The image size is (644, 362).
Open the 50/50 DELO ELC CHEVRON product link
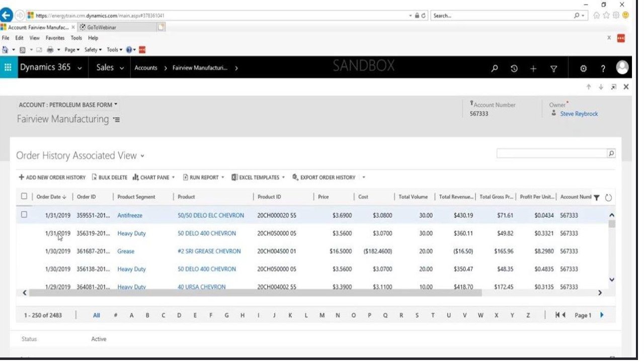coord(211,216)
